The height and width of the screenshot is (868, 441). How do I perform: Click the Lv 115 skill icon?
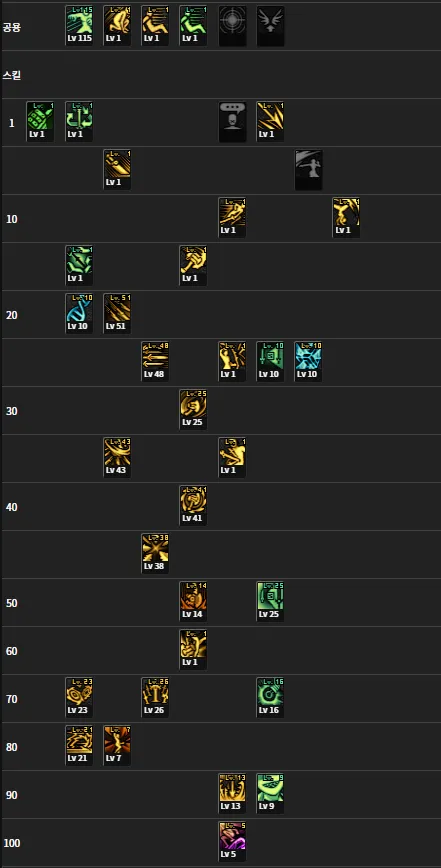79,26
